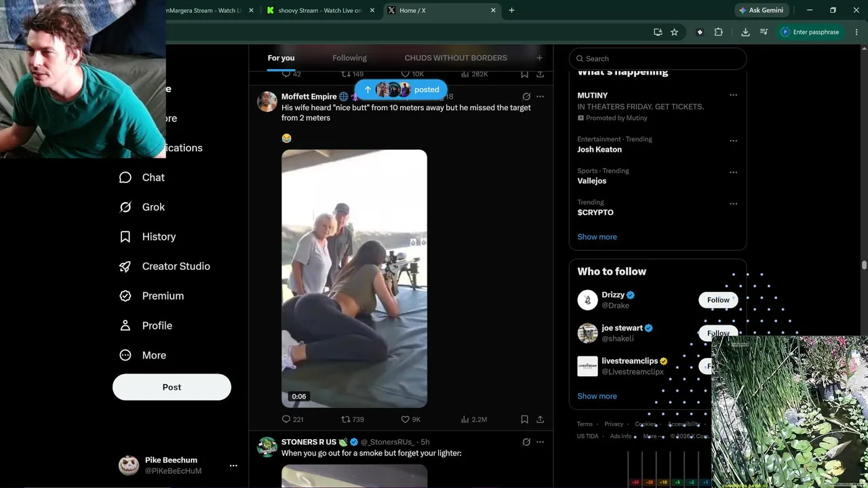868x488 pixels.
Task: Show more suggestions under Who to follow
Action: (x=597, y=396)
